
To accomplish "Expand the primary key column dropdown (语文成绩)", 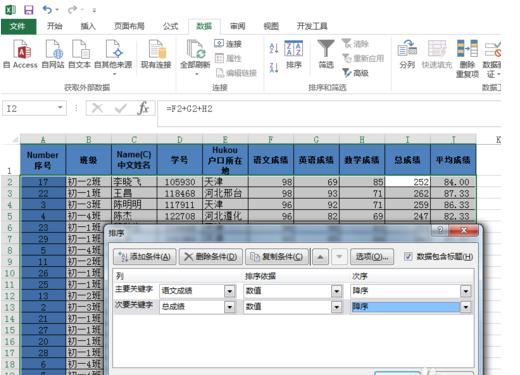I will (230, 291).
